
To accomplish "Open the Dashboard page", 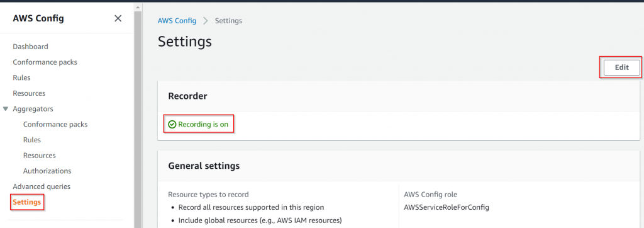I will (x=30, y=47).
